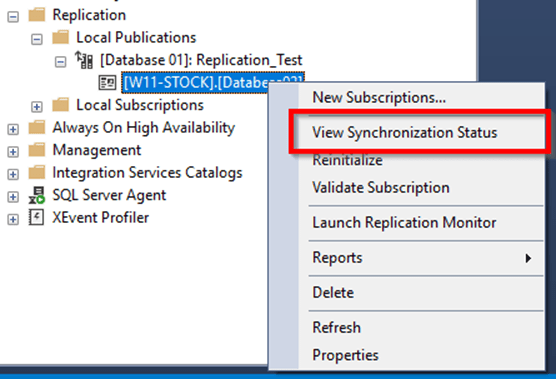Click the SQL Server Agent icon

(37, 195)
